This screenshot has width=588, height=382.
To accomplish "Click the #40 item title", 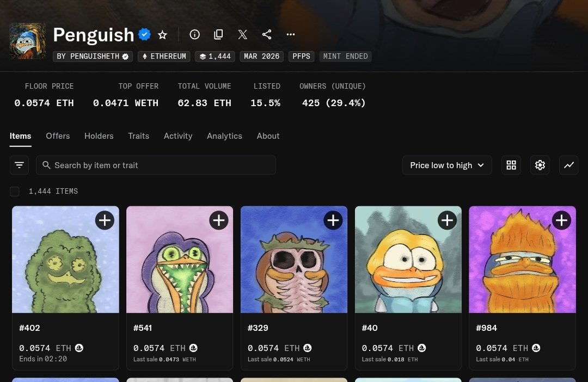I will tap(370, 328).
